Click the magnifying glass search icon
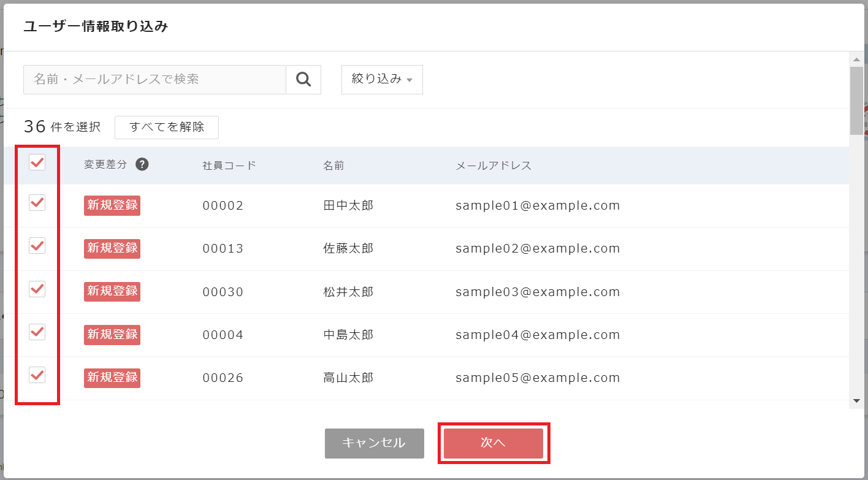The width and height of the screenshot is (868, 480). point(303,79)
